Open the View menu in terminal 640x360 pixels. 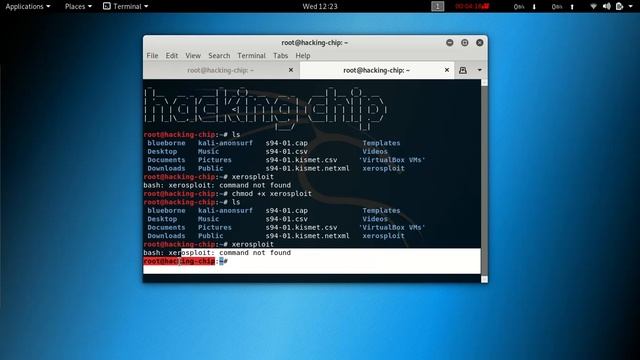193,56
